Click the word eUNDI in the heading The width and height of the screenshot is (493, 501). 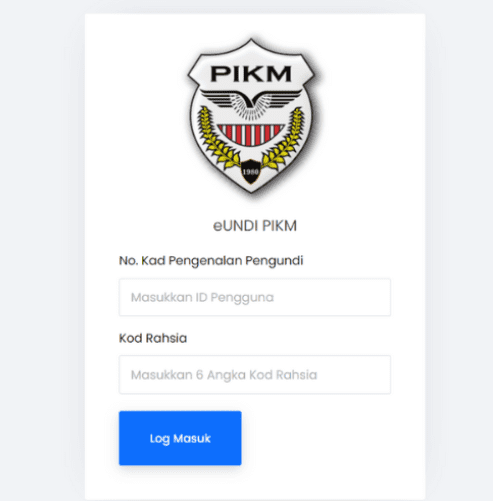pyautogui.click(x=236, y=226)
